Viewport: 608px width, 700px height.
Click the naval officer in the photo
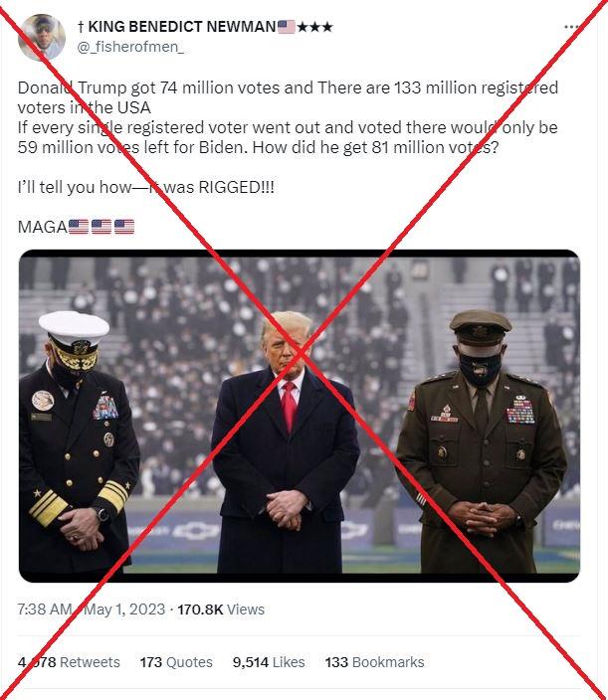77,441
